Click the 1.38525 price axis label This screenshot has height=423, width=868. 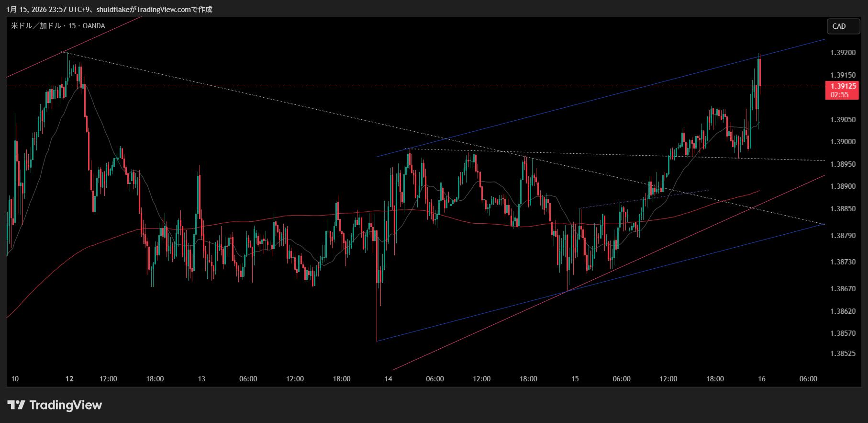point(843,354)
